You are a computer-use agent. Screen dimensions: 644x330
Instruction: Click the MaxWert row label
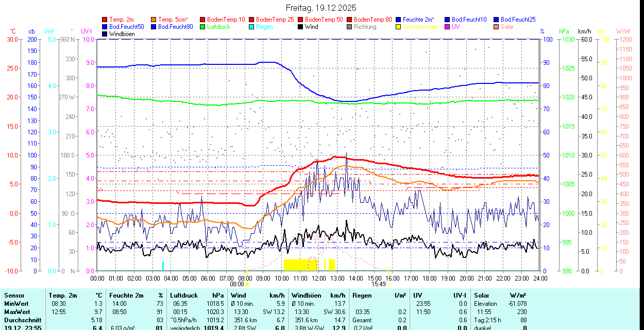pos(17,311)
